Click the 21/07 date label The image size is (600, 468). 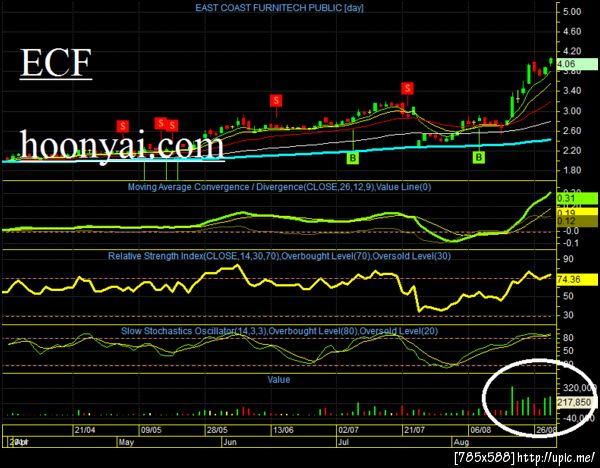click(414, 430)
